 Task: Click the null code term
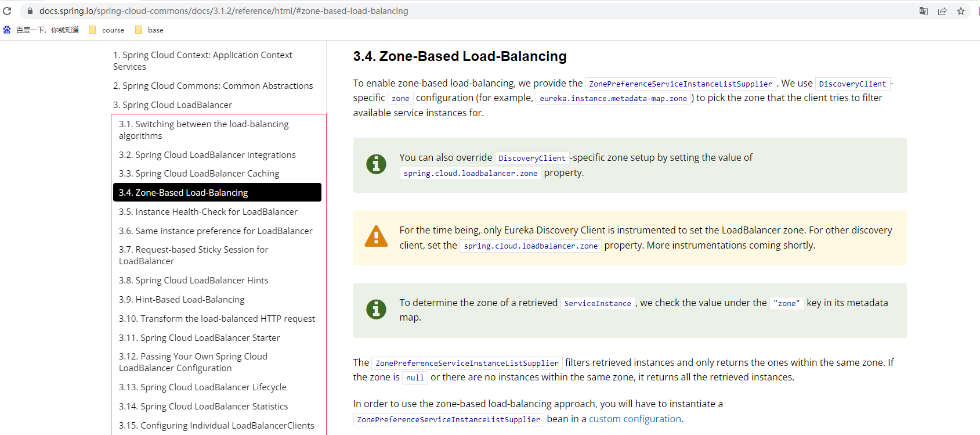click(x=415, y=378)
